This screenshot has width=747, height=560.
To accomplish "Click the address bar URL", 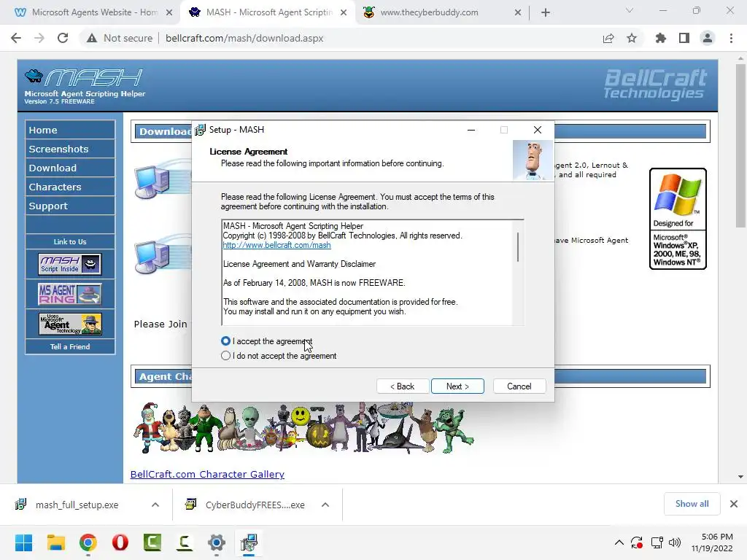I will tap(244, 38).
